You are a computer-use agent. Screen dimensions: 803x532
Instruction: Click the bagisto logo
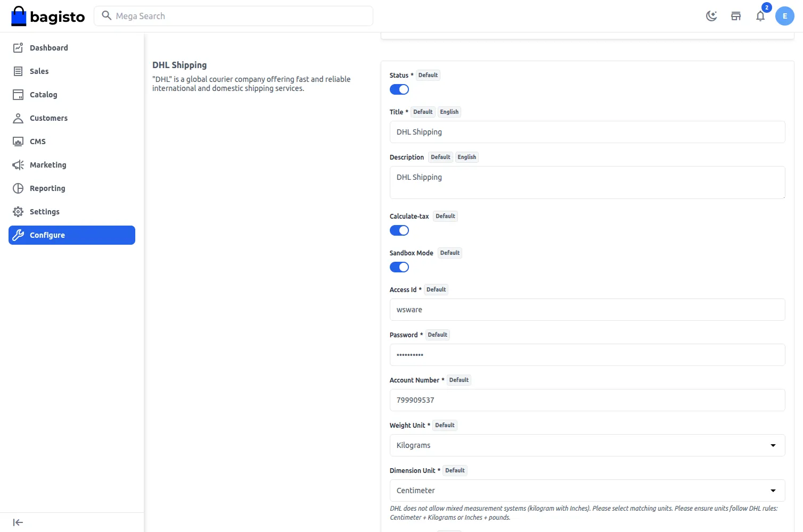pos(47,16)
